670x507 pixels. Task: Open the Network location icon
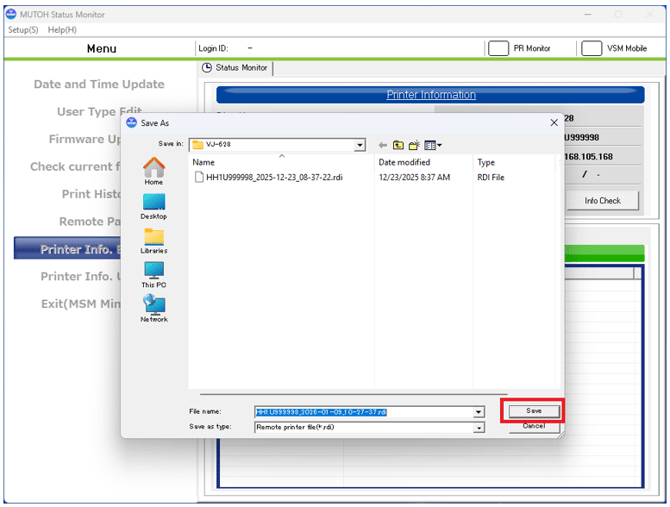click(x=154, y=308)
